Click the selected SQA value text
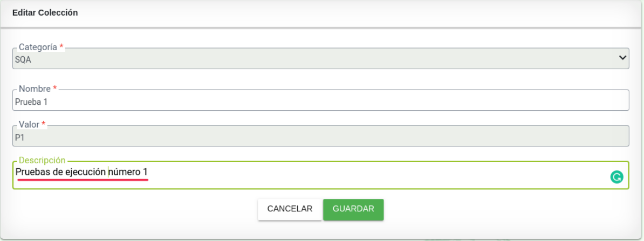Screen dimensions: 644x241 [x=23, y=60]
